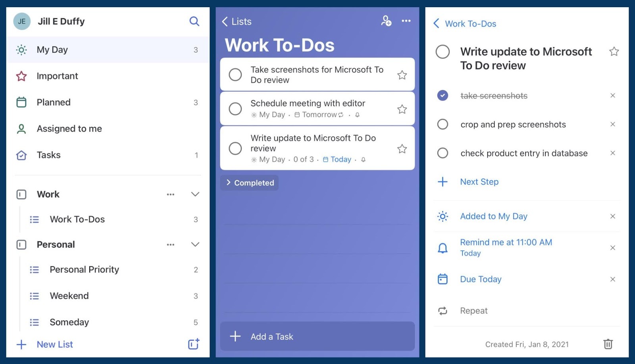
Task: Open the Work To-Dos options menu
Action: point(171,194)
